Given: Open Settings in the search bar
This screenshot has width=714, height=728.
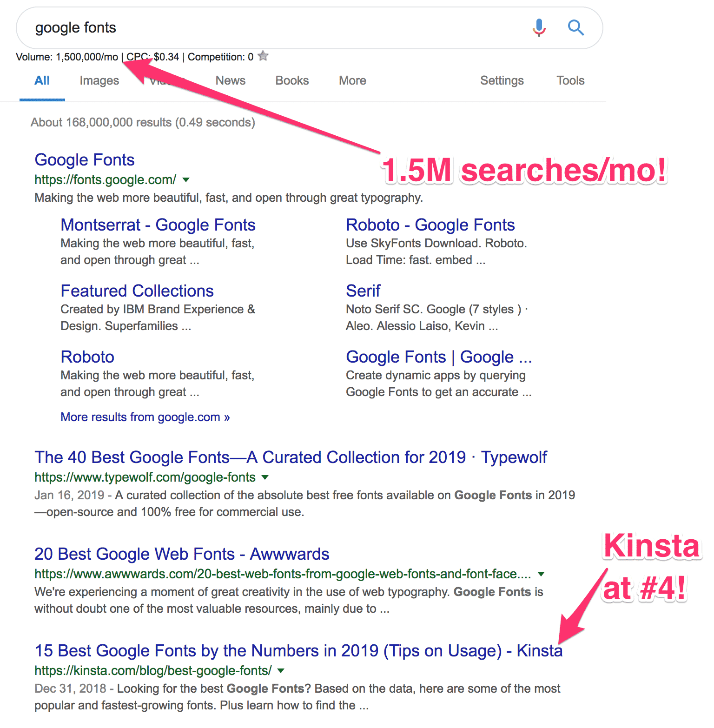Looking at the screenshot, I should 502,80.
